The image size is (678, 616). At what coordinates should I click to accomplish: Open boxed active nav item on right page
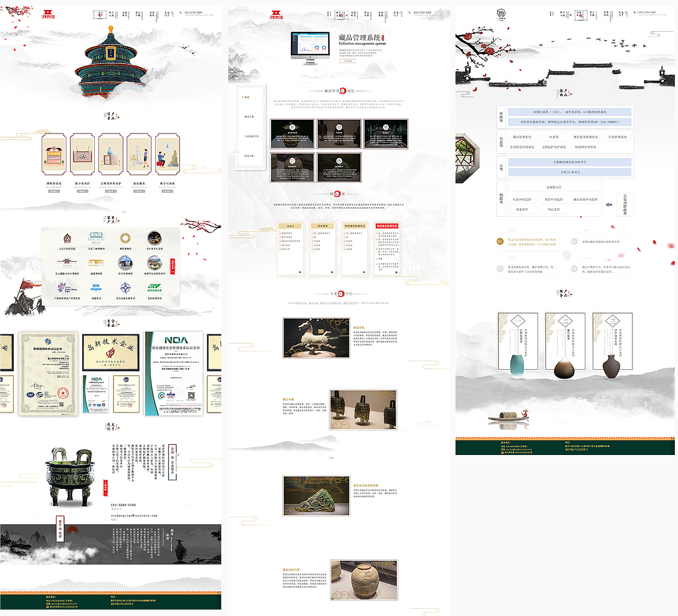pyautogui.click(x=580, y=14)
